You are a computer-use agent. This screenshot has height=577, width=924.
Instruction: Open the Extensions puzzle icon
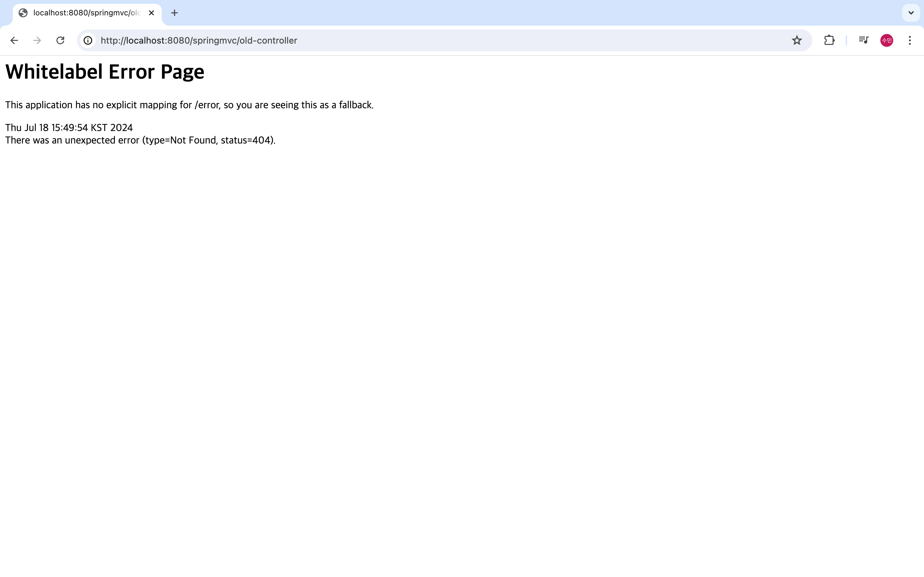point(829,40)
